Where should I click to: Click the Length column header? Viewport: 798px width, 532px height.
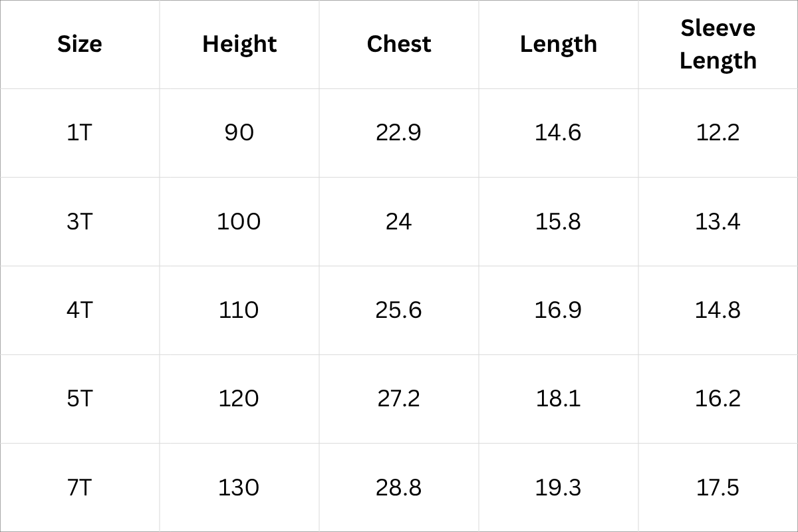[x=559, y=45]
